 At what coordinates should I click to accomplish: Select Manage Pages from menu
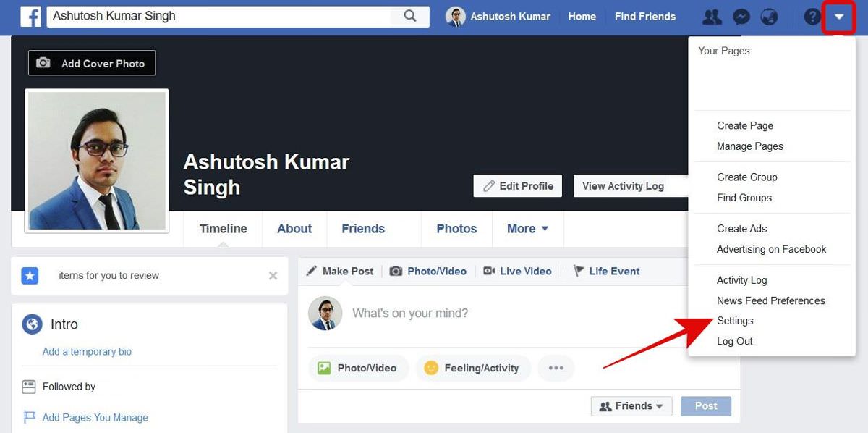[750, 146]
